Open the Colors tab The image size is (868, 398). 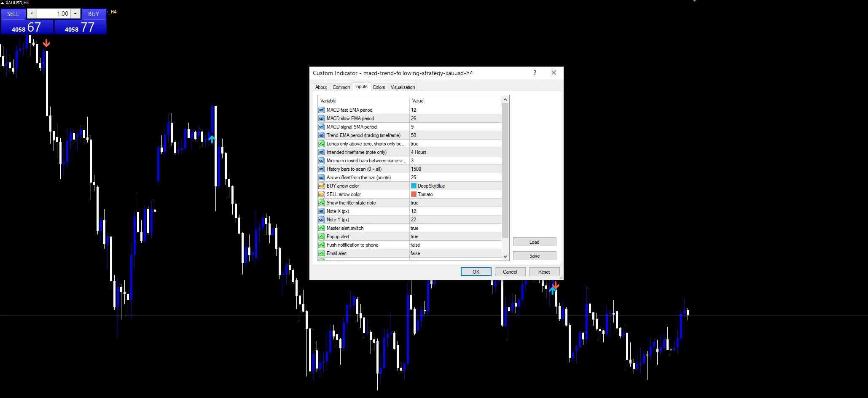tap(379, 87)
